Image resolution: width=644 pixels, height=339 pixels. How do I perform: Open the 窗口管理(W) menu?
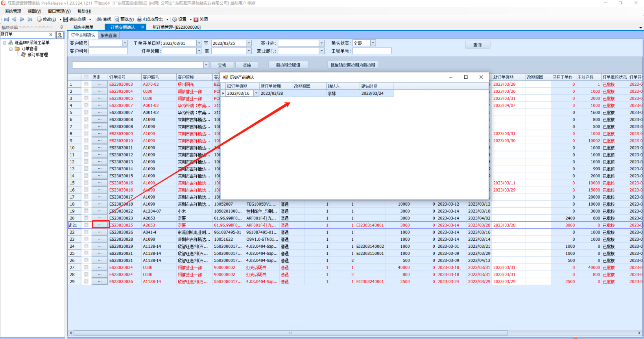tap(59, 11)
